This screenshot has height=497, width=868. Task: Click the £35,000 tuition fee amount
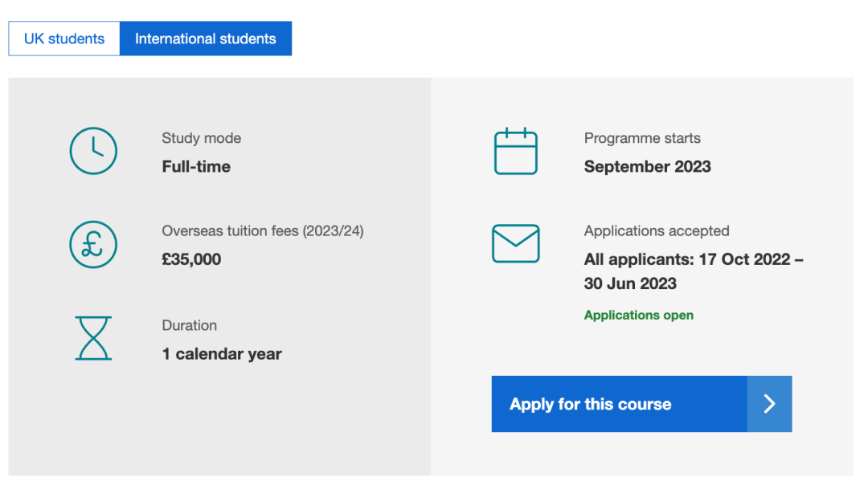point(191,259)
